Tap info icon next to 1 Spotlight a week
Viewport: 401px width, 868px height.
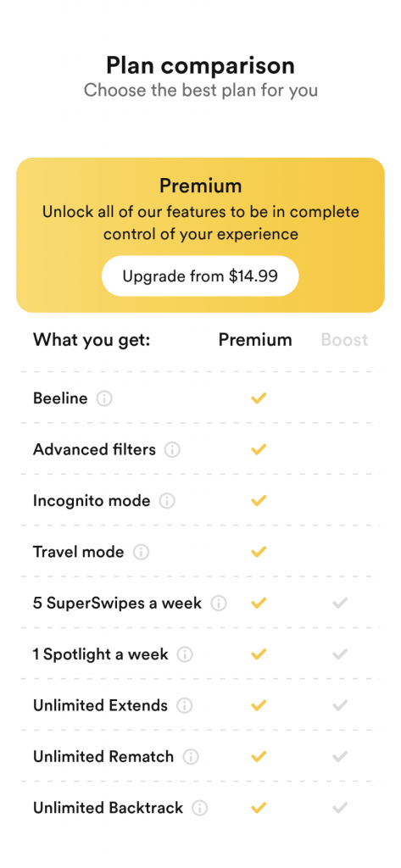coord(185,655)
